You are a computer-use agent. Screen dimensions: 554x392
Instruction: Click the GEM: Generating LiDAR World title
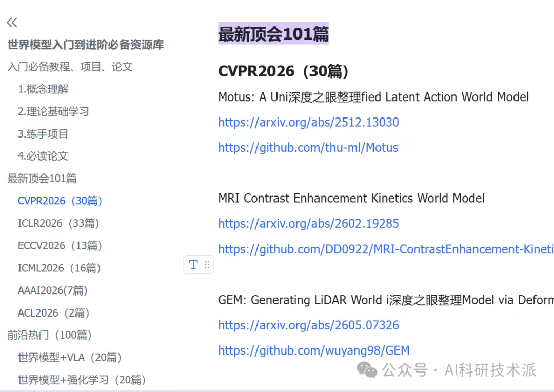[x=386, y=300]
